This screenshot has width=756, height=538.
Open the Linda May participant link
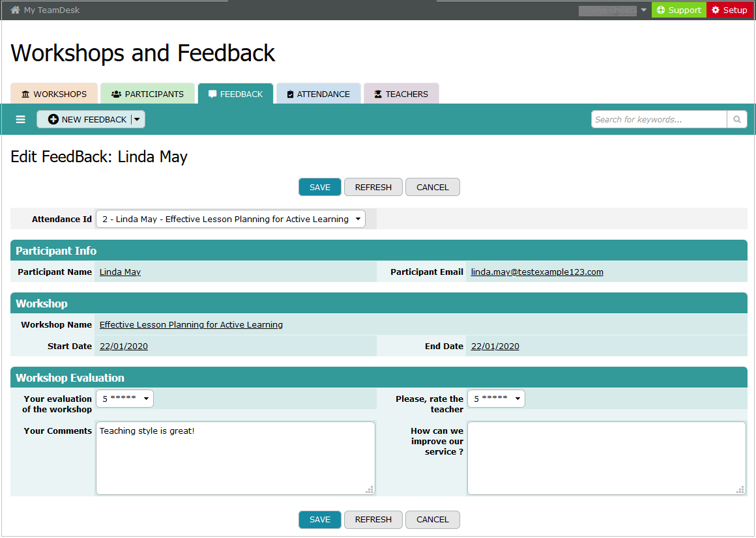click(x=120, y=272)
